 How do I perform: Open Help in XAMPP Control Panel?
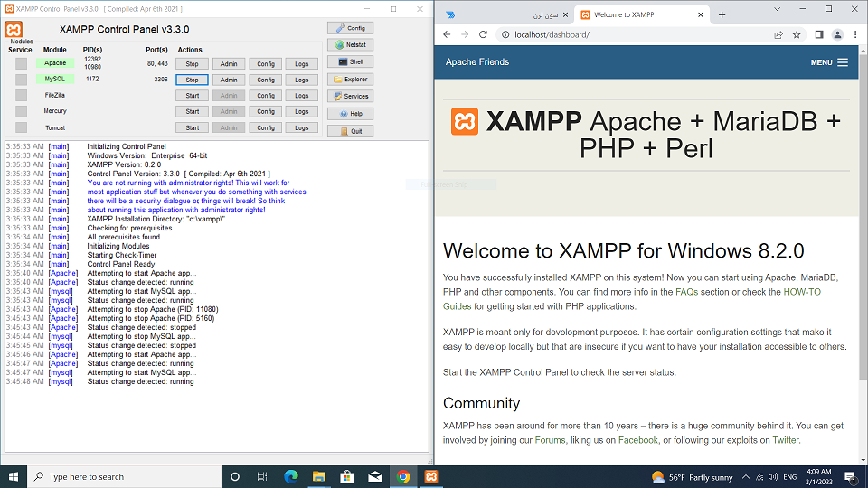350,114
